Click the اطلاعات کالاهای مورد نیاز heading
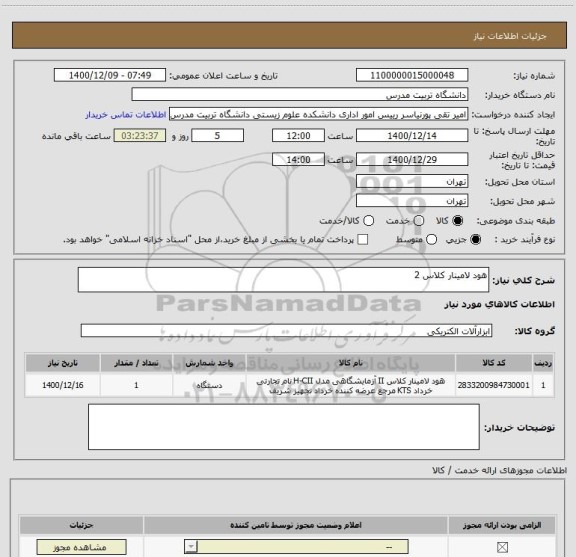Screen dimensions: 576x557 (x=500, y=304)
